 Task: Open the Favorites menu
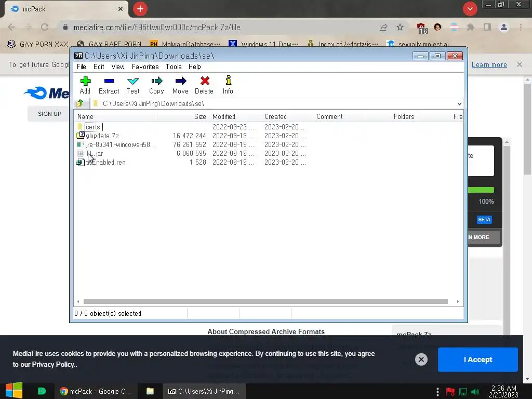pos(145,66)
